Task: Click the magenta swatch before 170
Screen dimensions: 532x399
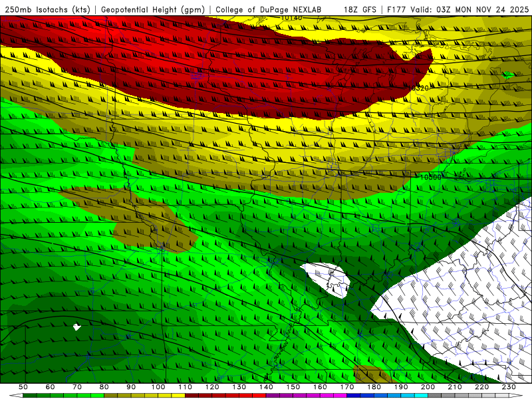Action: [340, 395]
